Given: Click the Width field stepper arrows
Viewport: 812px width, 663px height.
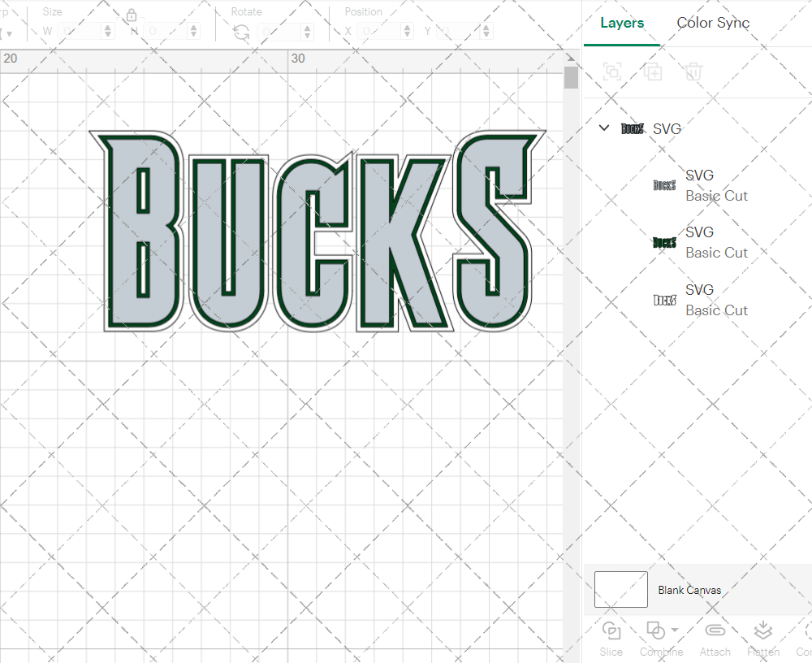Looking at the screenshot, I should [108, 31].
